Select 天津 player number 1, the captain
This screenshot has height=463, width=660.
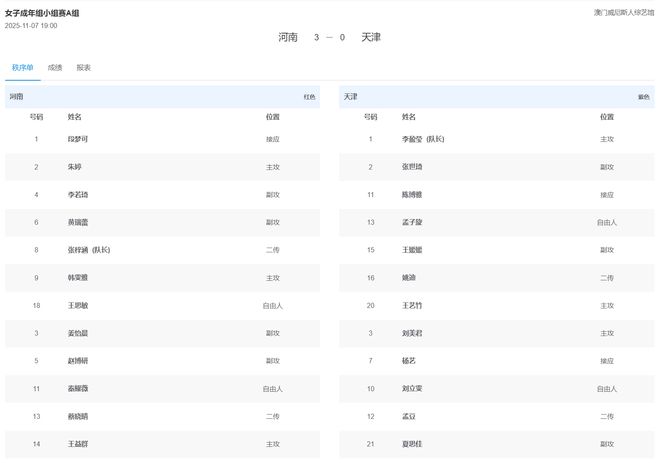click(424, 139)
